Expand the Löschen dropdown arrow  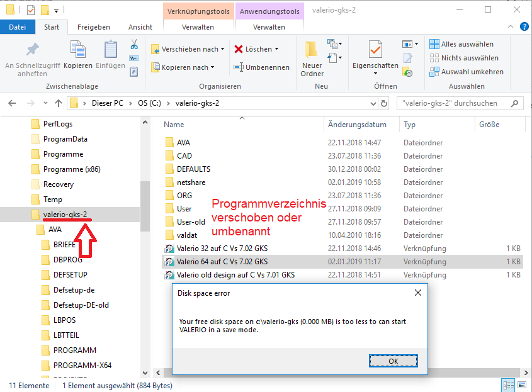pos(276,49)
